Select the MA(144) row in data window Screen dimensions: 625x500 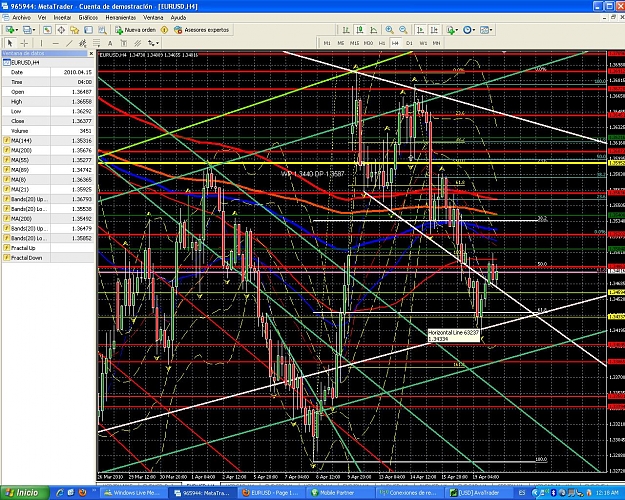(x=48, y=141)
